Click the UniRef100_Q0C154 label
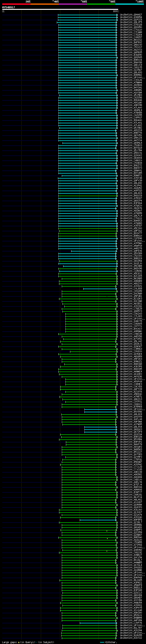This screenshot has height=644, width=146. (131, 557)
